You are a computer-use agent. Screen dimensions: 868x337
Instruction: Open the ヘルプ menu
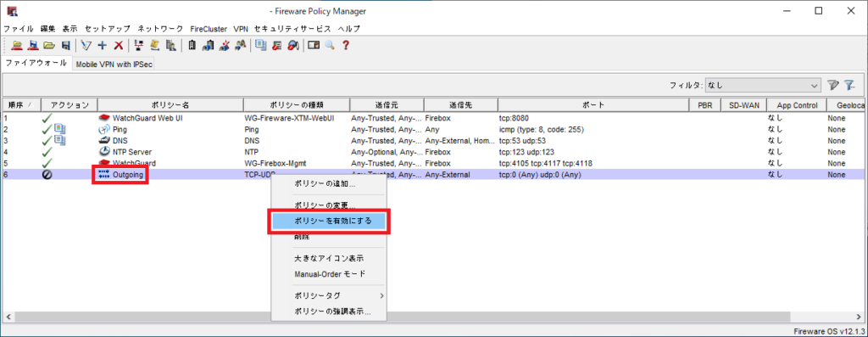(348, 28)
